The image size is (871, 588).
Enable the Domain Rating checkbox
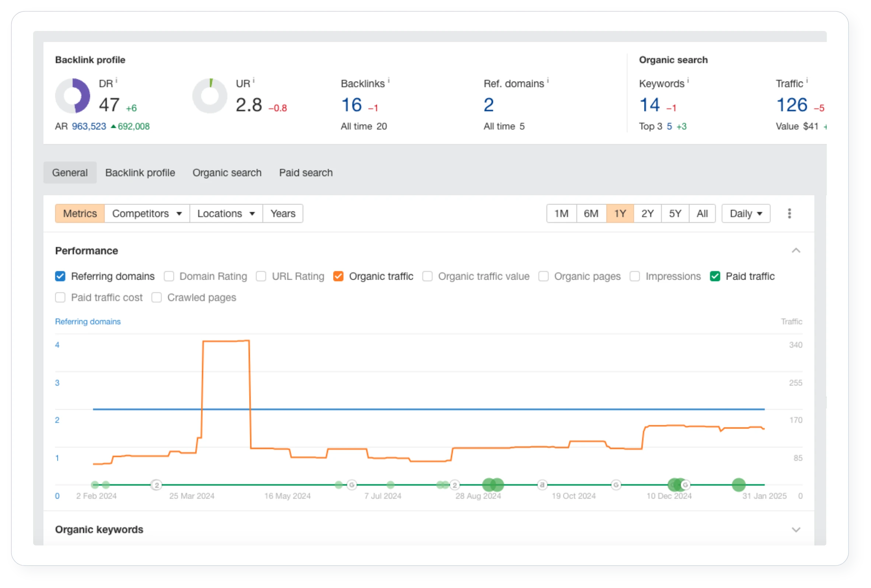pos(169,277)
